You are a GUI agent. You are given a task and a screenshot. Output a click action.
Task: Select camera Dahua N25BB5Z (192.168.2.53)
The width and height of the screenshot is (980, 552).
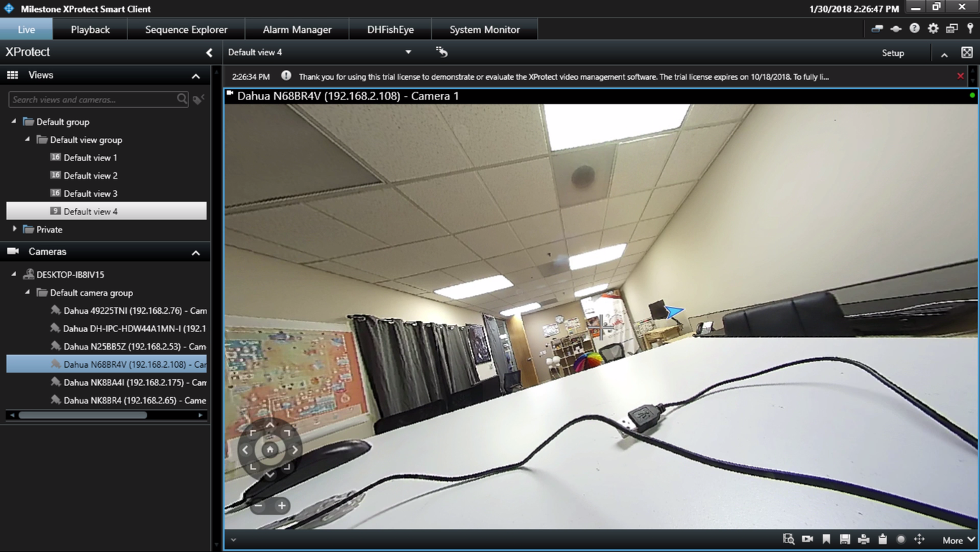(x=128, y=346)
